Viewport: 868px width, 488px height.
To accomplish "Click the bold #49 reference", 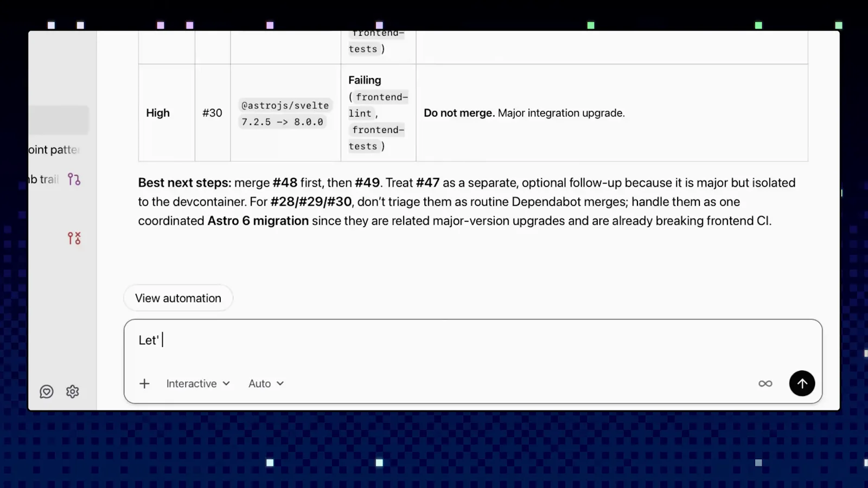I will [x=367, y=183].
